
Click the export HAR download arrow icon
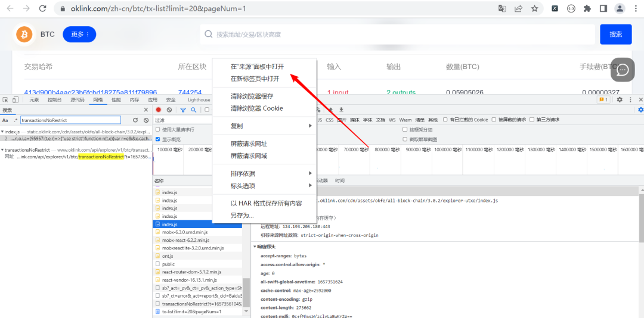click(341, 110)
